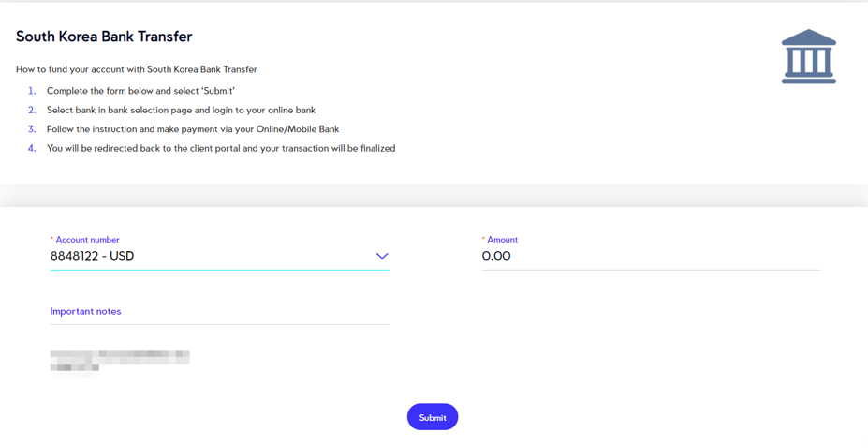
Task: Click the numeral 3 list marker
Action: [32, 129]
